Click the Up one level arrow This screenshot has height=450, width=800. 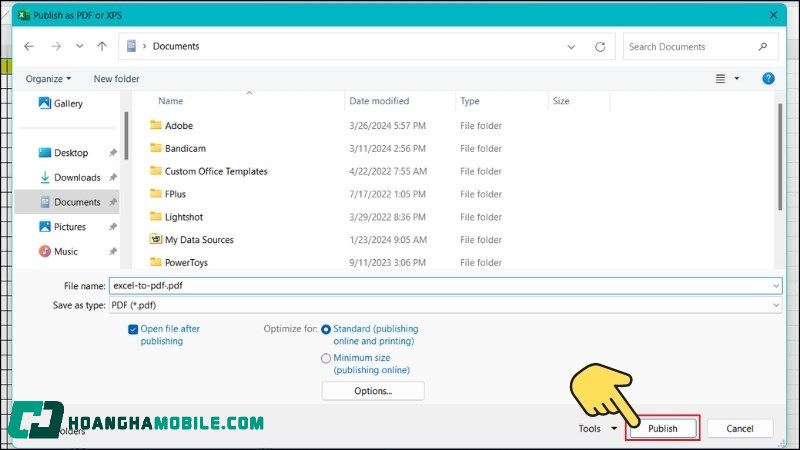point(102,46)
